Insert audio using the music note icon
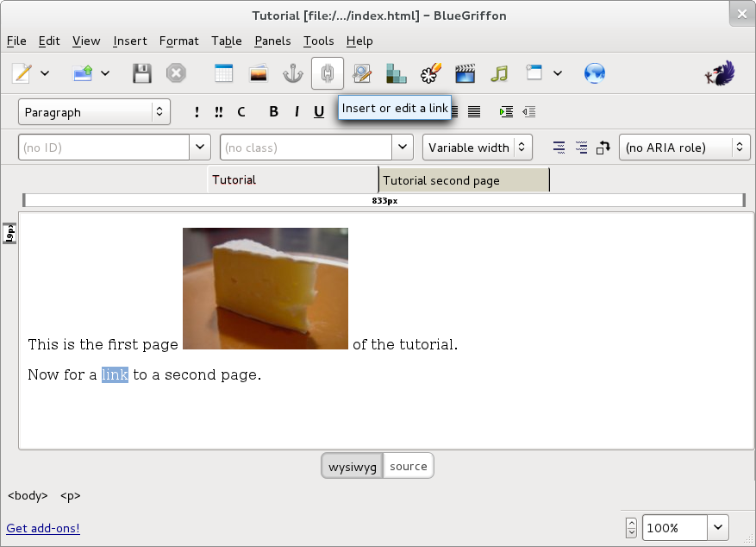756x547 pixels. click(x=499, y=73)
